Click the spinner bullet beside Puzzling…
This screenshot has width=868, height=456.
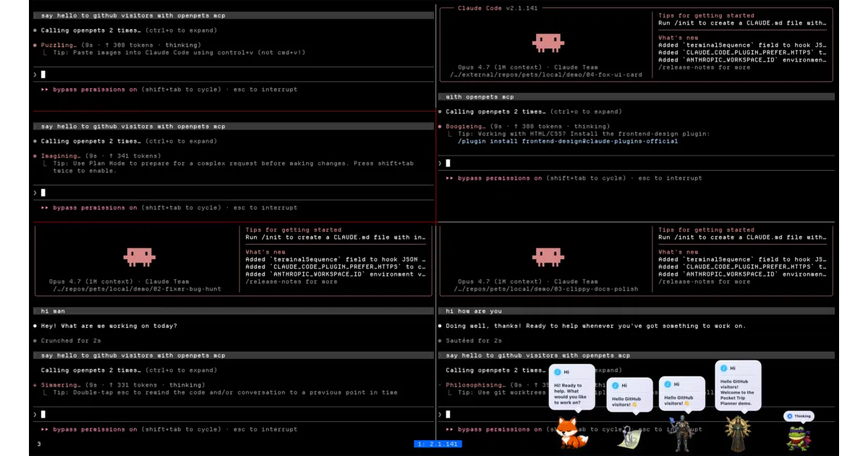[35, 45]
